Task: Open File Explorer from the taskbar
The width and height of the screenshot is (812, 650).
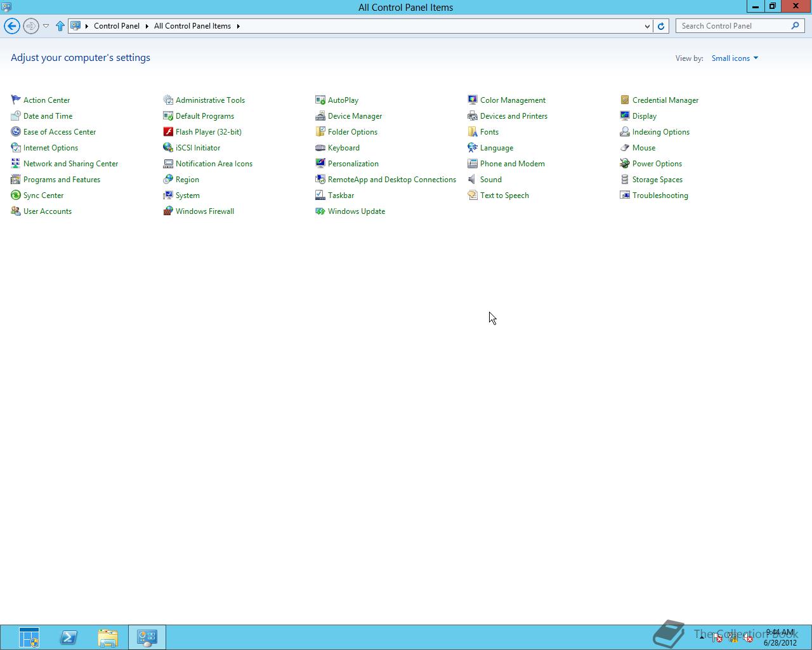Action: point(108,637)
